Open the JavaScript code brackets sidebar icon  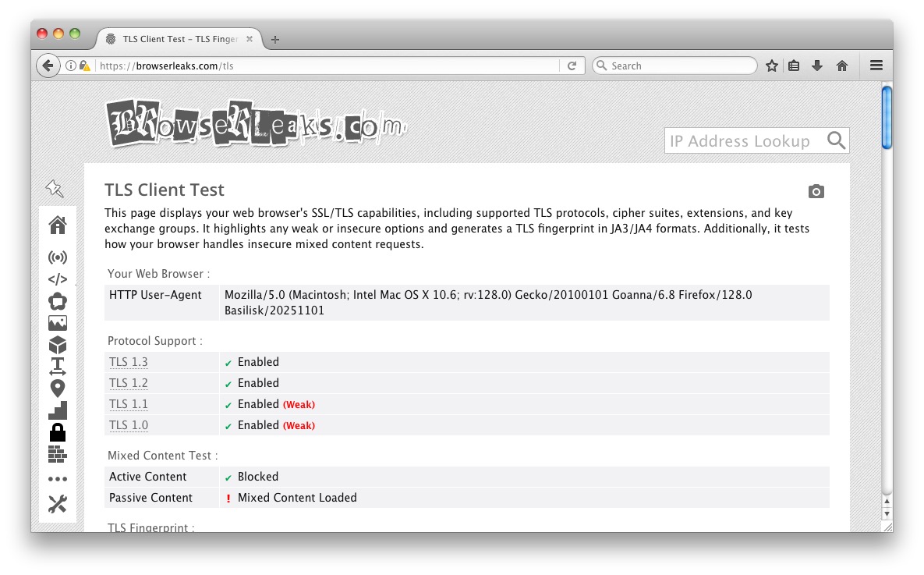(x=58, y=279)
